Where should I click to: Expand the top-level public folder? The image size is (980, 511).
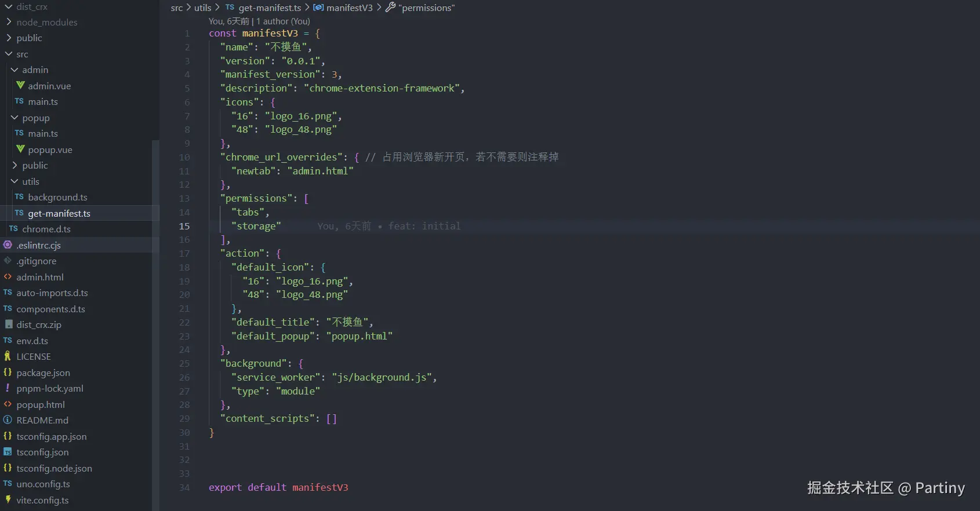pos(9,38)
